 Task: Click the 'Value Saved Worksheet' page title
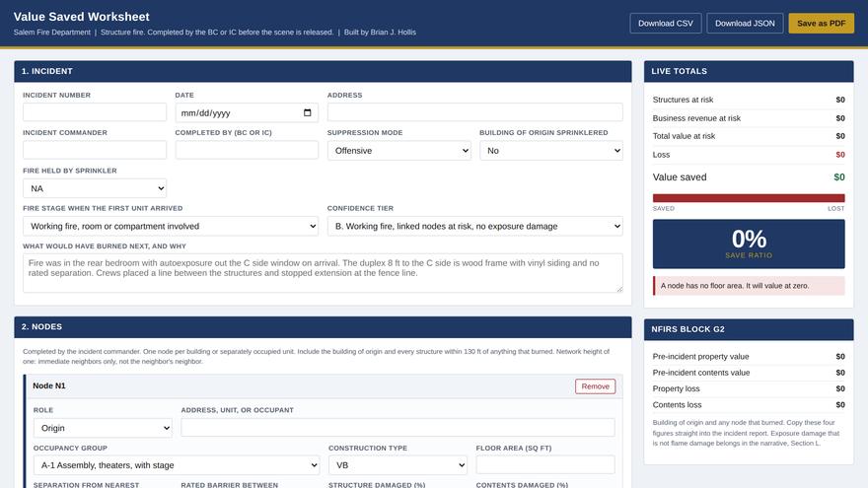(x=81, y=17)
